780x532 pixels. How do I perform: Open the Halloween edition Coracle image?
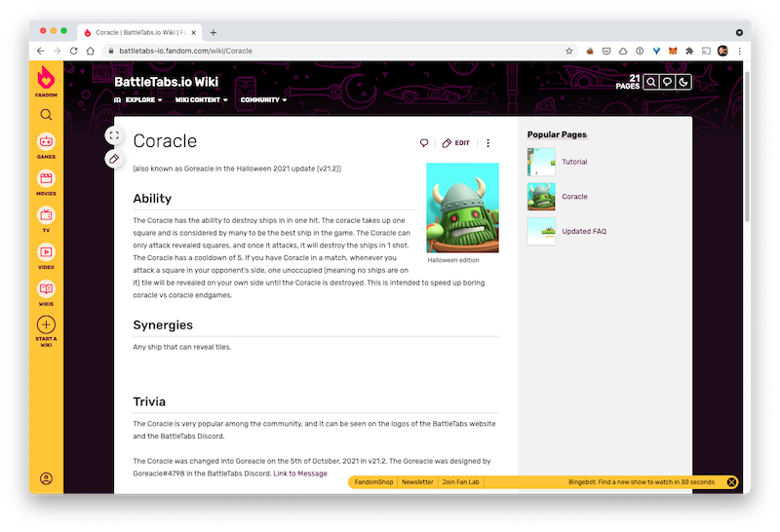[462, 208]
